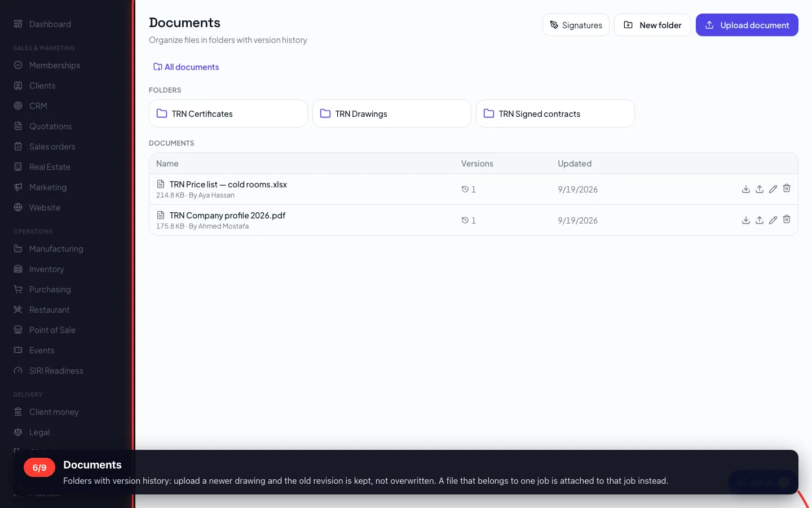The image size is (812, 508).
Task: Click the Memberships badge icon in sidebar
Action: 18,65
